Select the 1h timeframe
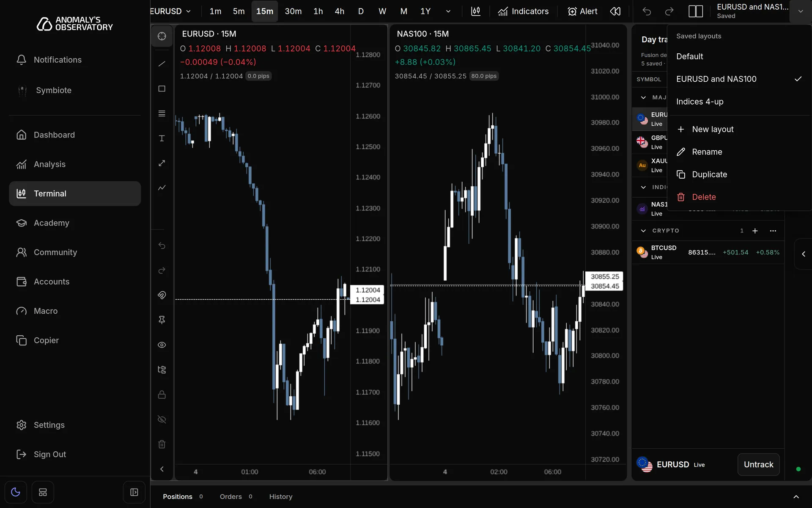Viewport: 812px width, 508px height. point(318,11)
